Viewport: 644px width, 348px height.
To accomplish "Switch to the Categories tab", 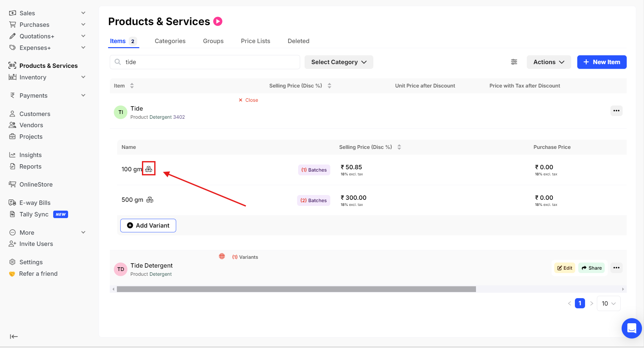I will [170, 41].
